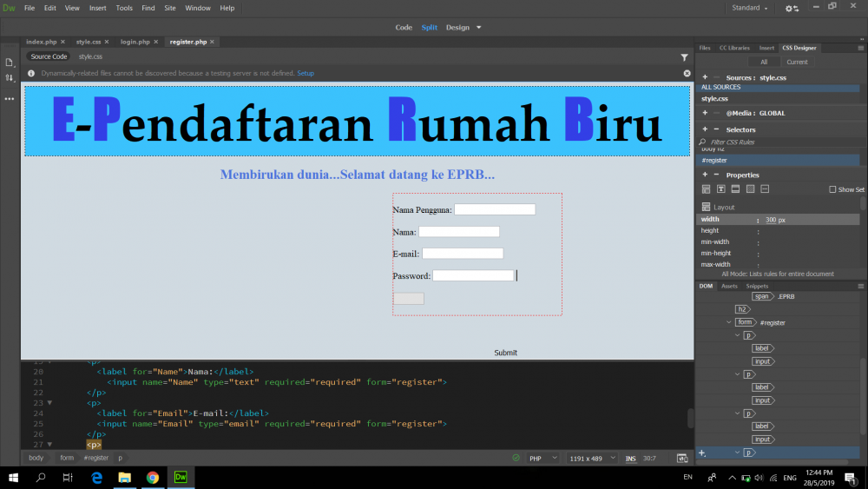
Task: Switch CSS Designer to All mode
Action: [x=763, y=62]
